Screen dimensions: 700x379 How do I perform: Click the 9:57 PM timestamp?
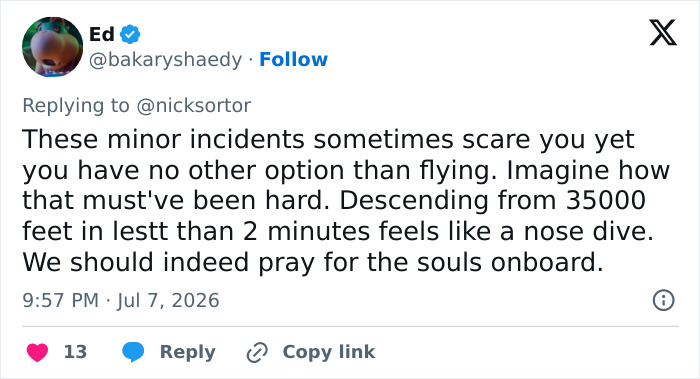[61, 300]
